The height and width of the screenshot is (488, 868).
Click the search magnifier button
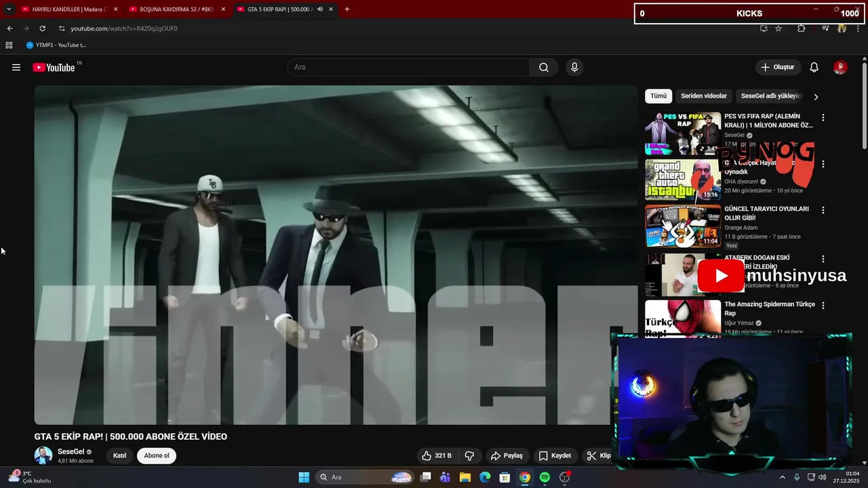[544, 67]
